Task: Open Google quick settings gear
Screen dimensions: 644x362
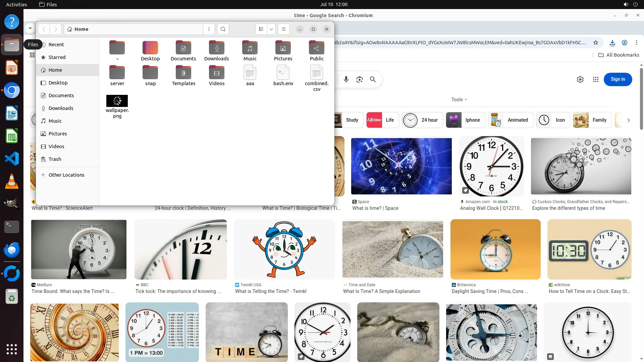Action: pyautogui.click(x=580, y=79)
